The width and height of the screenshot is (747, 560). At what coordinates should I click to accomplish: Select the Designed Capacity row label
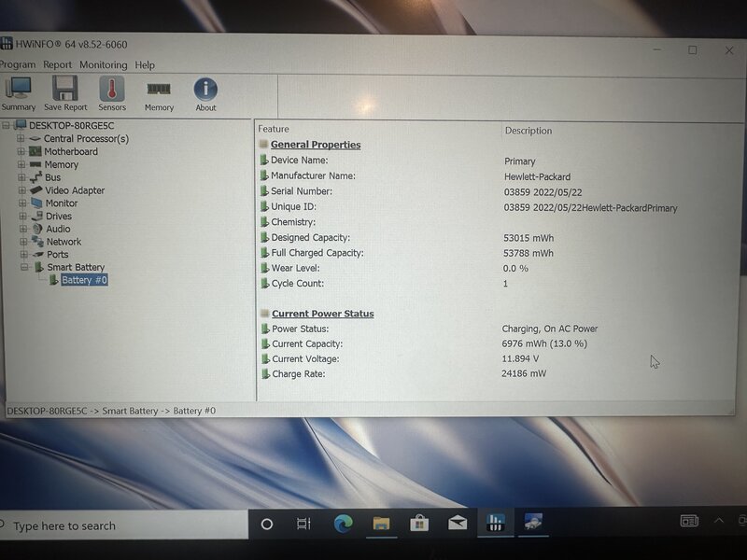[311, 237]
